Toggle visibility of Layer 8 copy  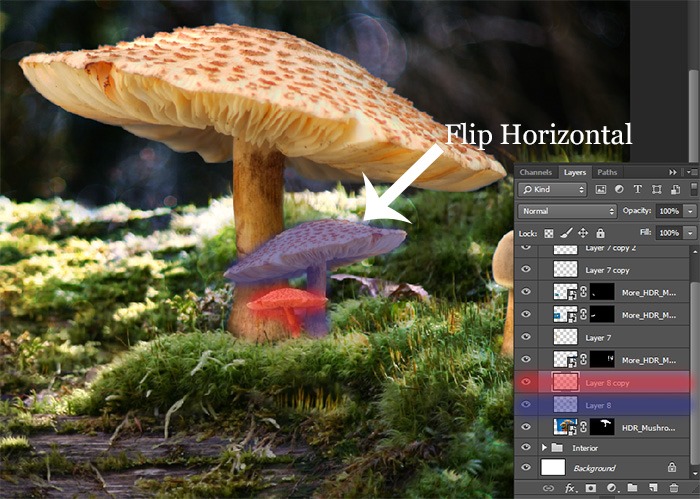click(x=526, y=382)
